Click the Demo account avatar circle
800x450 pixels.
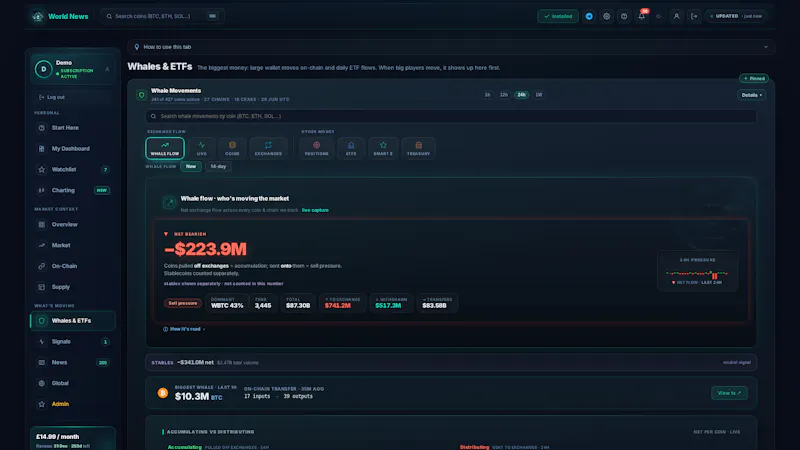pos(43,69)
